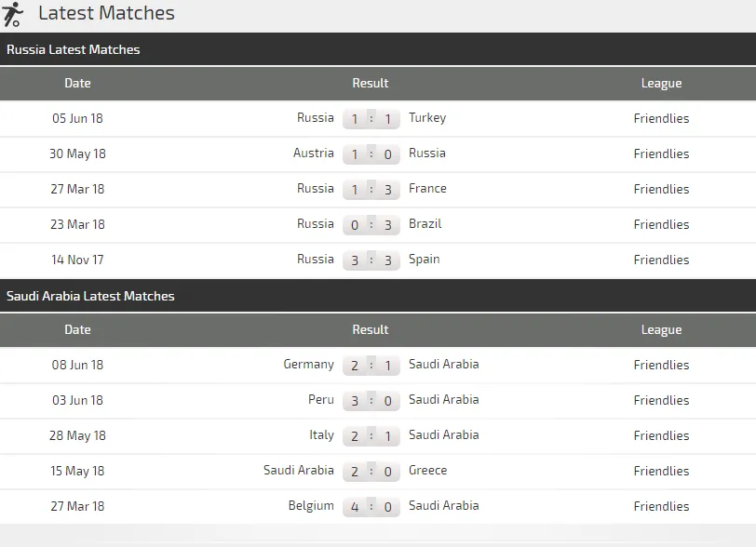Open the Russia vs France 1:3 score
The image size is (756, 547).
coord(371,190)
